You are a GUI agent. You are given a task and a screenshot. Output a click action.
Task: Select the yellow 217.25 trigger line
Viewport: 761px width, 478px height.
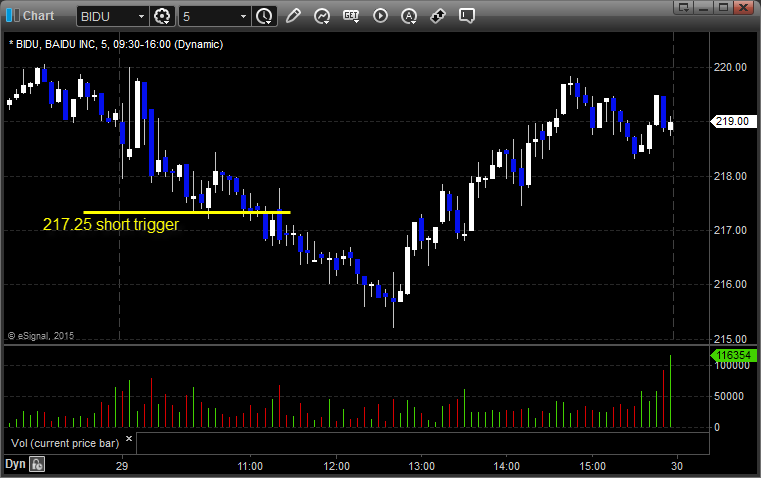point(187,212)
